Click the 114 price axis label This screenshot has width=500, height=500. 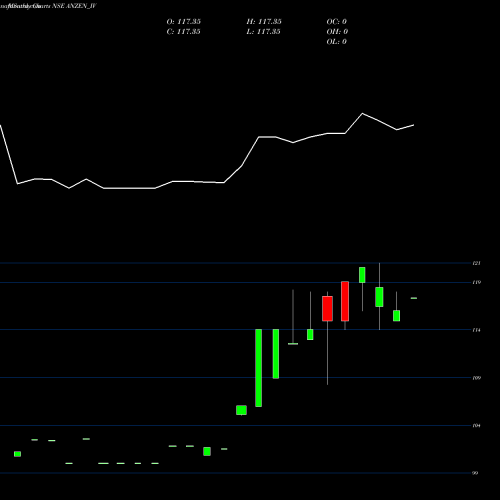click(x=477, y=330)
